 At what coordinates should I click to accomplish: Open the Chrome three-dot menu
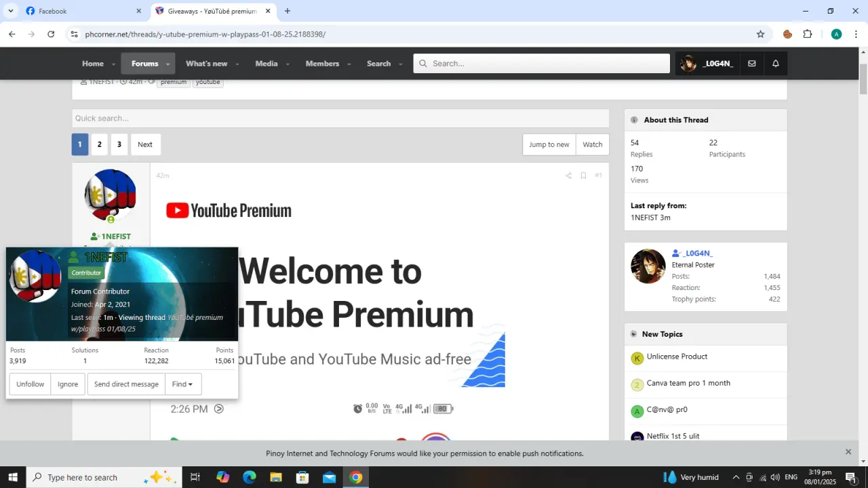[x=856, y=34]
